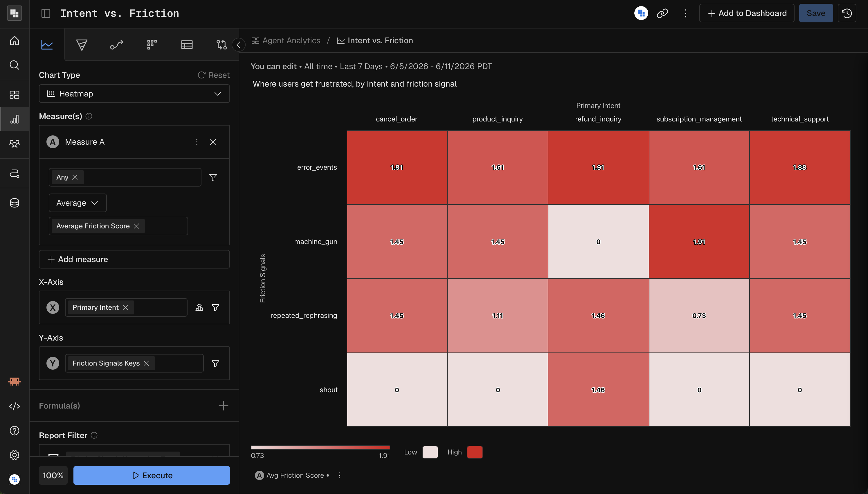Click the 100% sampling button
868x494 pixels.
coord(53,475)
